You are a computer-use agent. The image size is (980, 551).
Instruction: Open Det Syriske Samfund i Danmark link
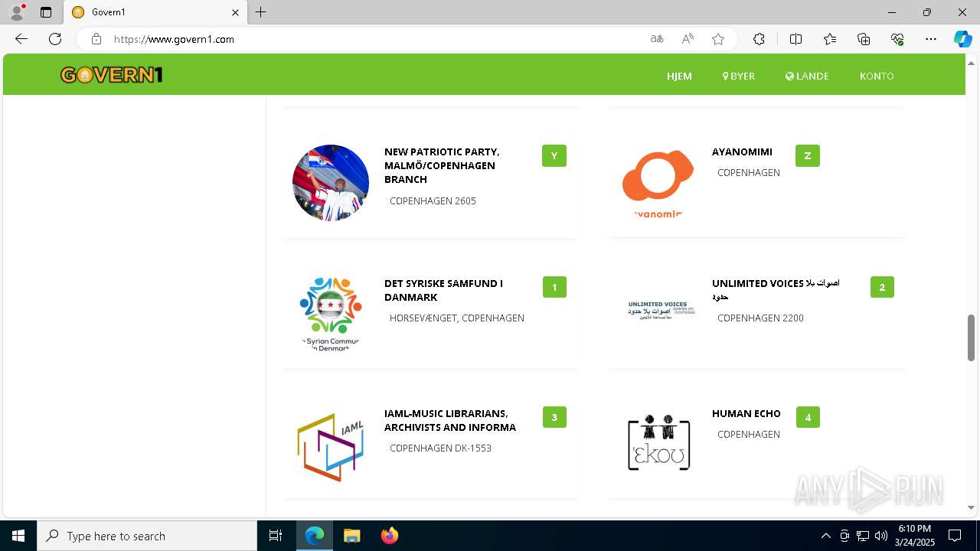coord(443,290)
